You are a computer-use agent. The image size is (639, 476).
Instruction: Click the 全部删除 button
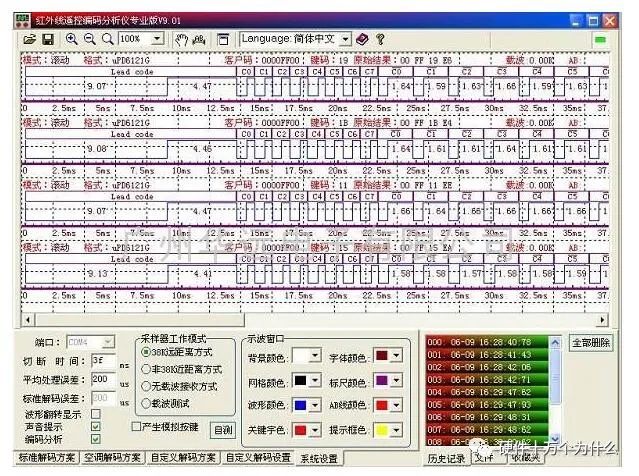(x=591, y=343)
